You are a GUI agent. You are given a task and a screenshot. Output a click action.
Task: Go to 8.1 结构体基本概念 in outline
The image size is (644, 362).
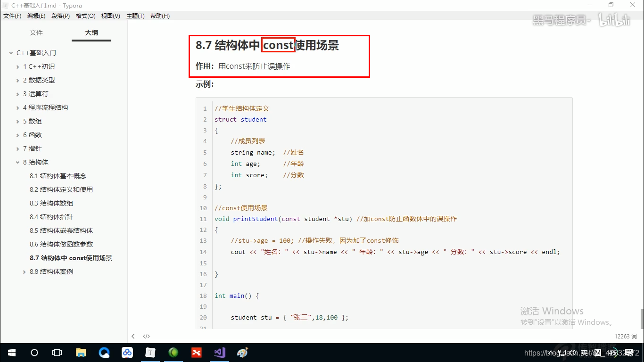click(x=58, y=176)
